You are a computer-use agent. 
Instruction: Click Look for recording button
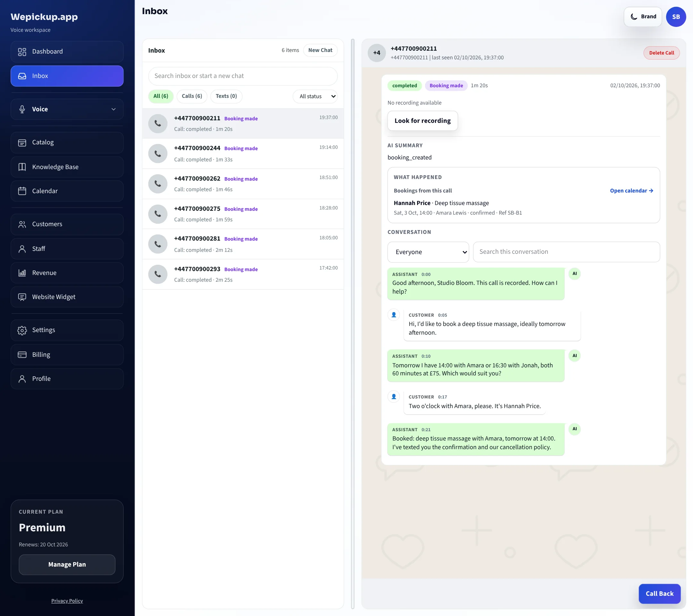point(423,121)
